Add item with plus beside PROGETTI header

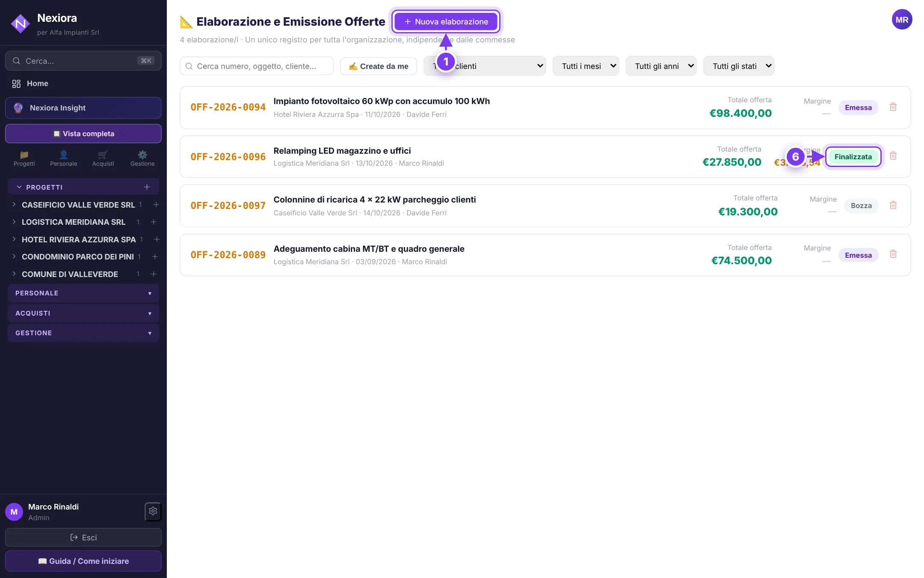[x=147, y=187]
